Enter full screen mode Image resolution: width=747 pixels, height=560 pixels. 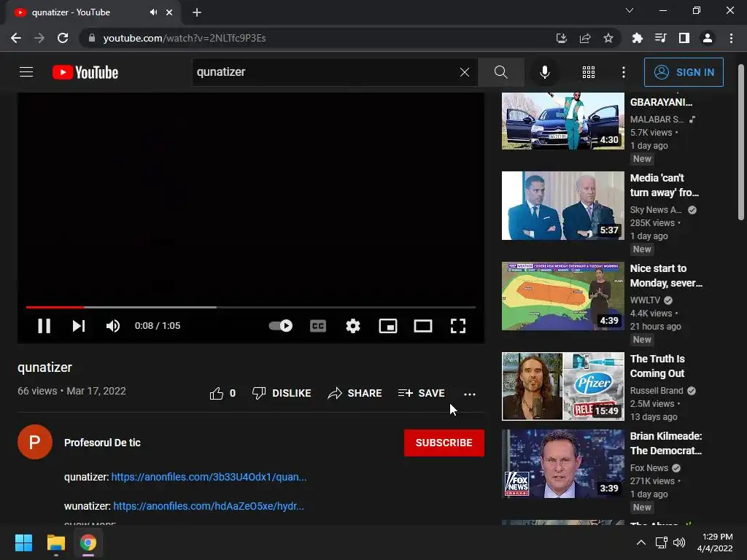pyautogui.click(x=458, y=326)
